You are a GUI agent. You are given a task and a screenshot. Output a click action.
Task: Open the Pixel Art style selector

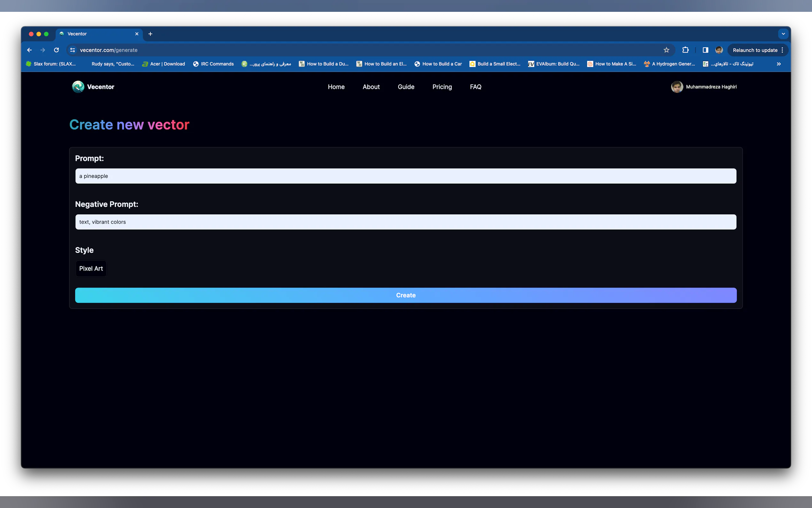(91, 268)
